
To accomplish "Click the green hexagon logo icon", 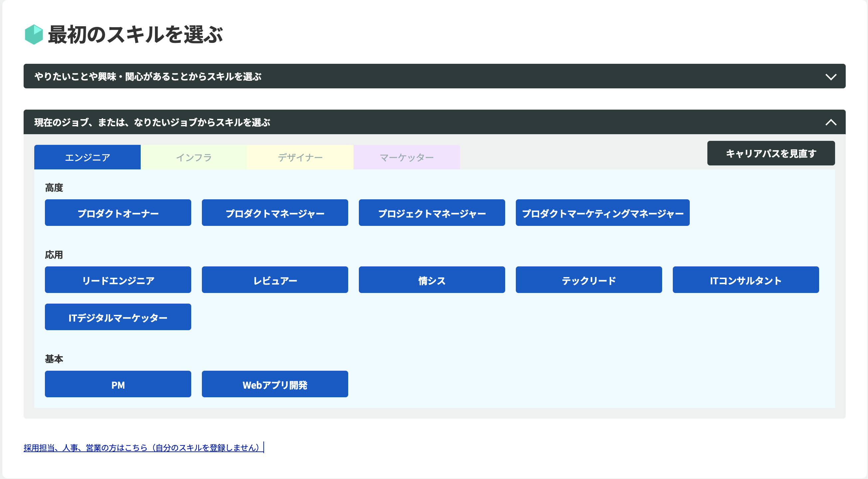I will (x=34, y=34).
